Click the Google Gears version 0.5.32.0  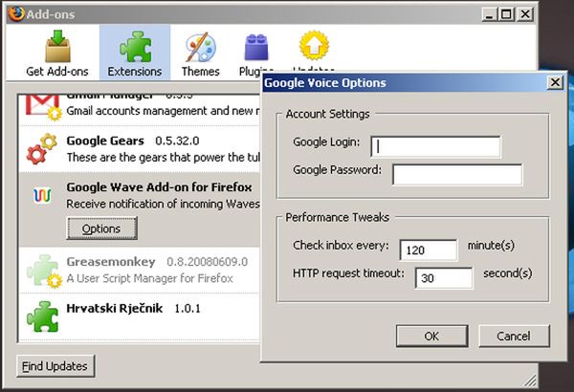point(177,141)
